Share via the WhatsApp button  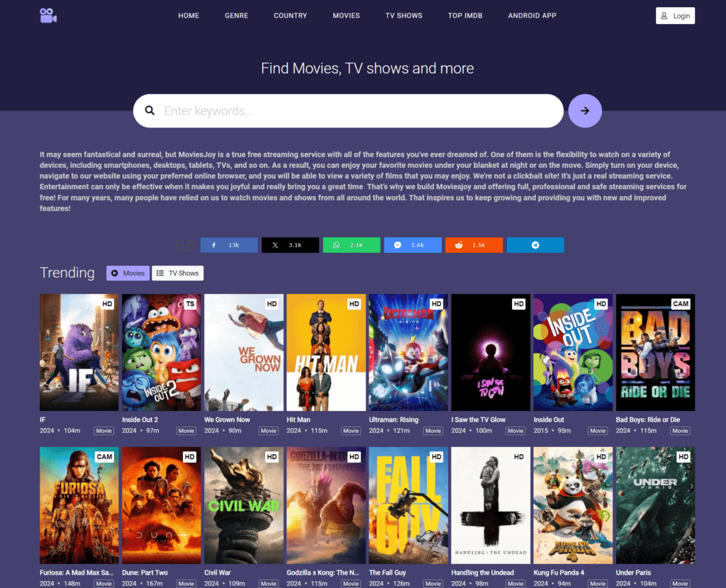point(352,245)
